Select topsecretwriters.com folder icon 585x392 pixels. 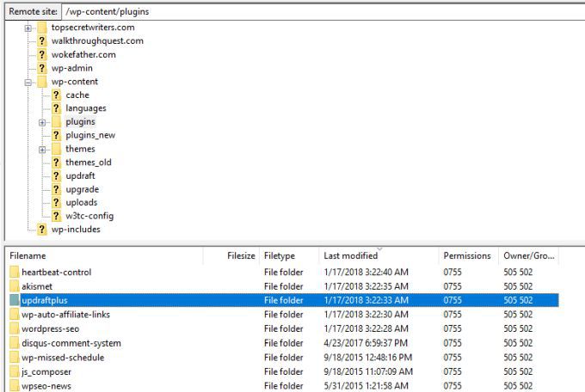point(42,28)
